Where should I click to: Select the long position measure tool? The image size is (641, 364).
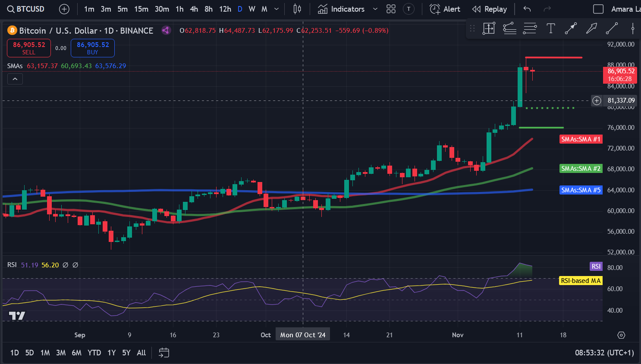tap(489, 28)
